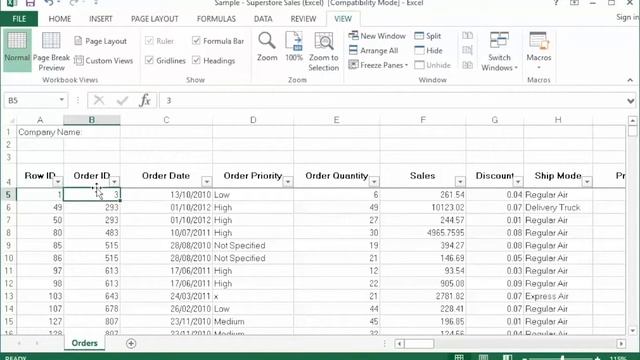Switch to Normal workbook view

pos(17,50)
